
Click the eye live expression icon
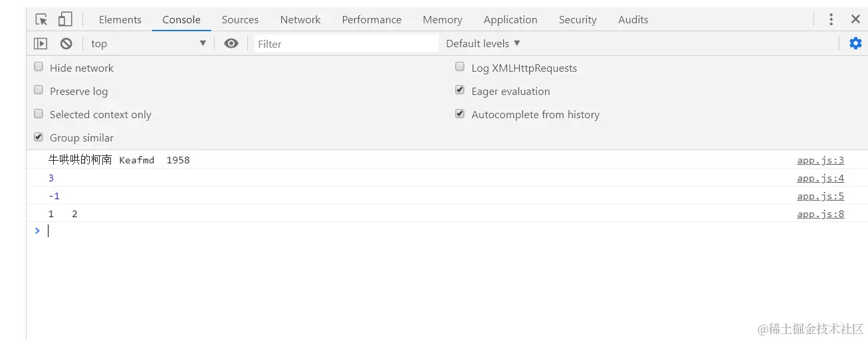[231, 44]
